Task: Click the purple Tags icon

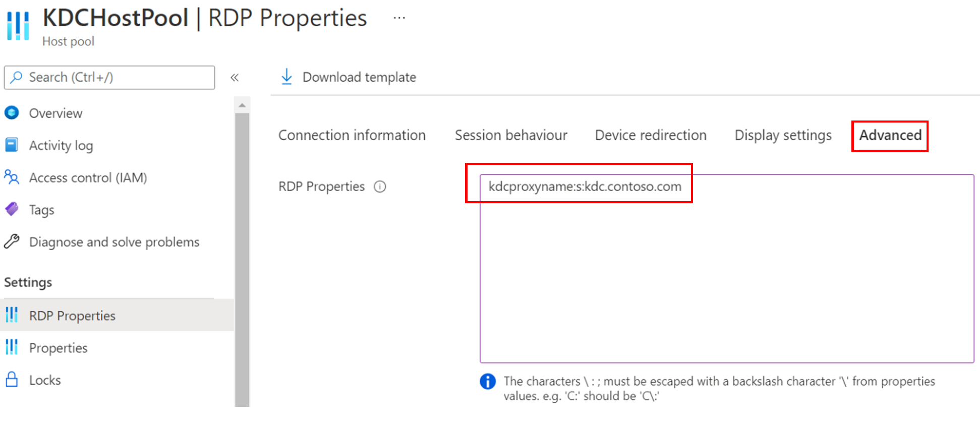Action: click(x=12, y=209)
